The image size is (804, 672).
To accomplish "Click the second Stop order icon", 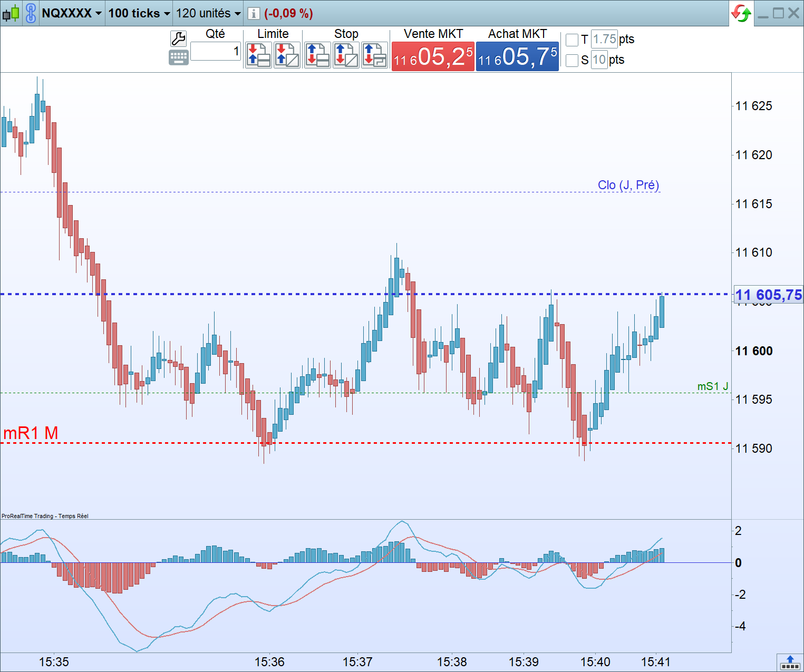I will [346, 55].
